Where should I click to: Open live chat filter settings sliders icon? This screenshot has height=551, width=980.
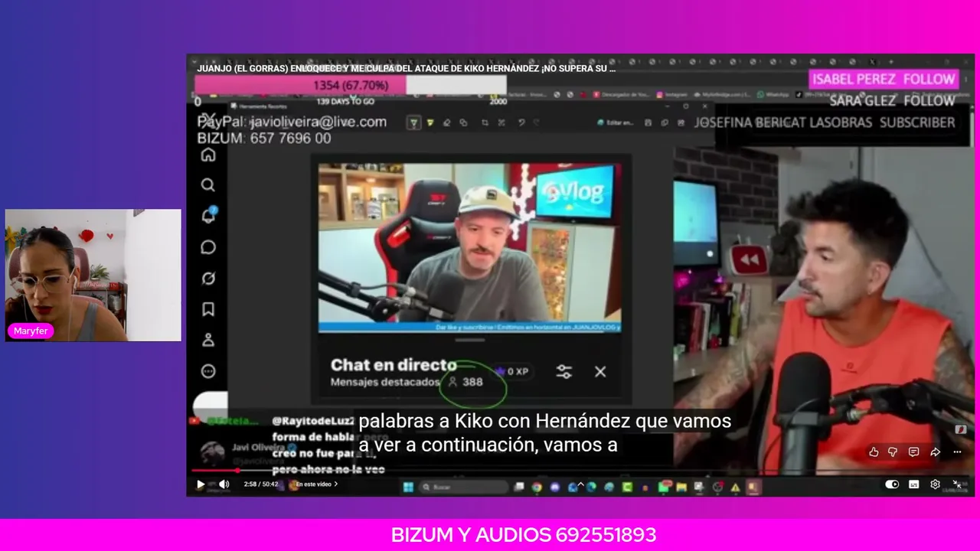tap(564, 372)
